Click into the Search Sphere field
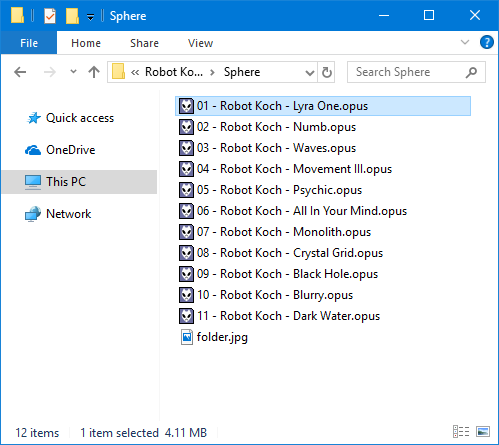The height and width of the screenshot is (445, 499). click(409, 72)
